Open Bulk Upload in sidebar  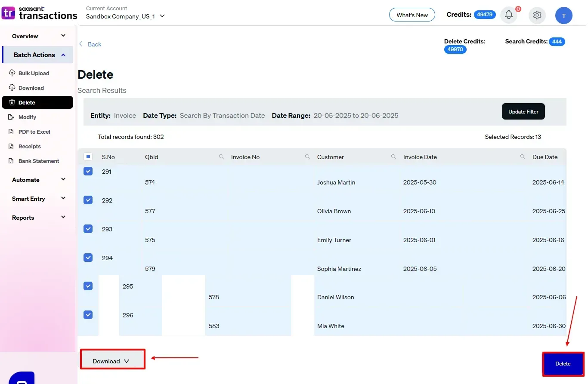coord(34,73)
